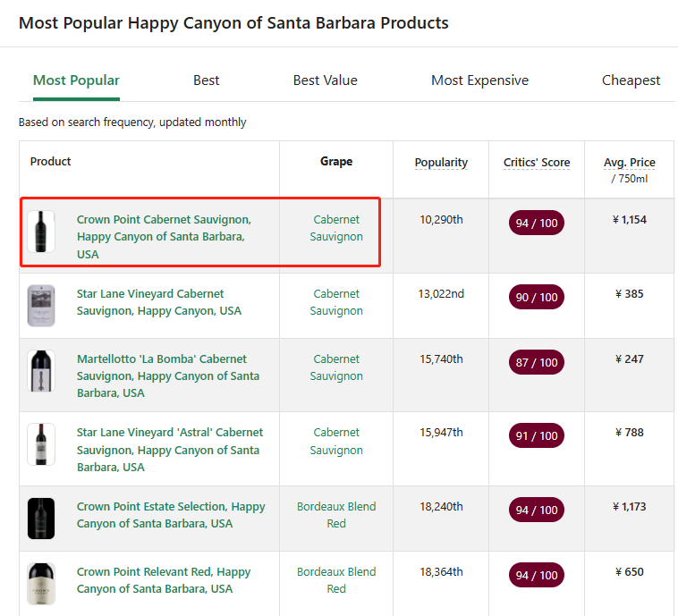Click the ¥ 788 price
The width and height of the screenshot is (678, 616).
(x=629, y=433)
